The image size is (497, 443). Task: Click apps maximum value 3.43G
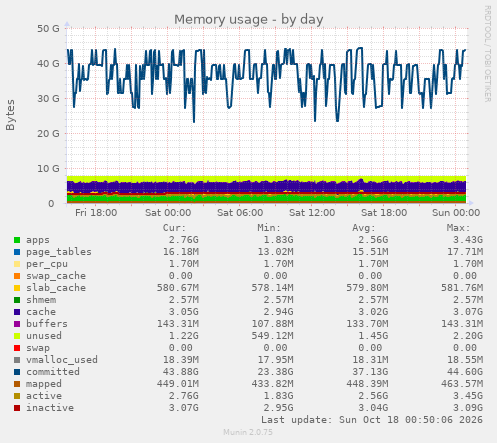(468, 240)
